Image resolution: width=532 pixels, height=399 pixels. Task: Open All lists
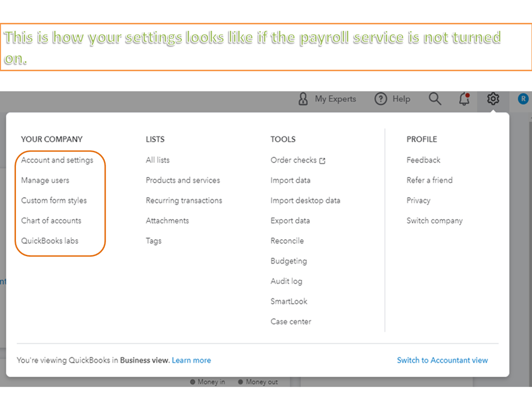(158, 160)
